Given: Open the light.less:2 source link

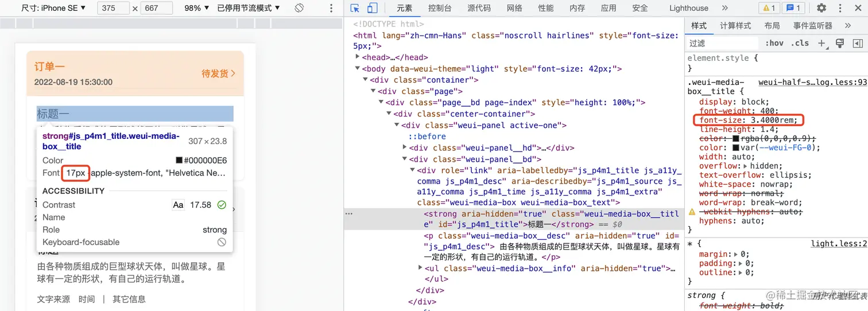Looking at the screenshot, I should point(839,244).
